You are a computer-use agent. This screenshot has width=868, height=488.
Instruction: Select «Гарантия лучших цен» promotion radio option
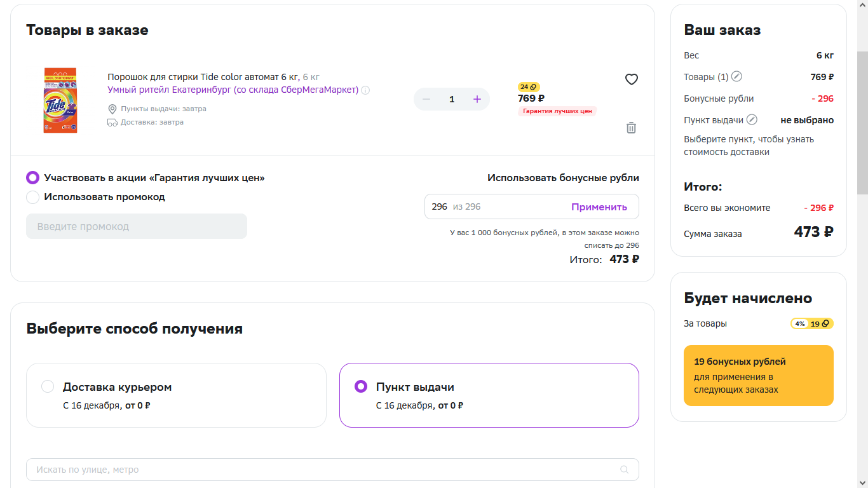click(x=32, y=178)
